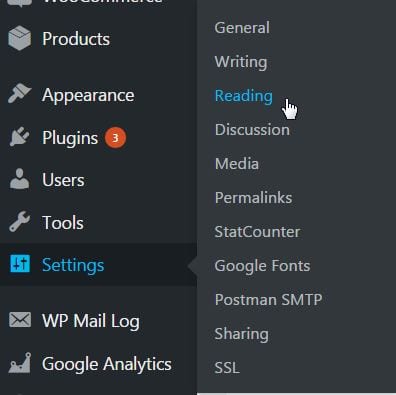The width and height of the screenshot is (396, 395).
Task: Click the Tools wrench icon
Action: pyautogui.click(x=20, y=221)
